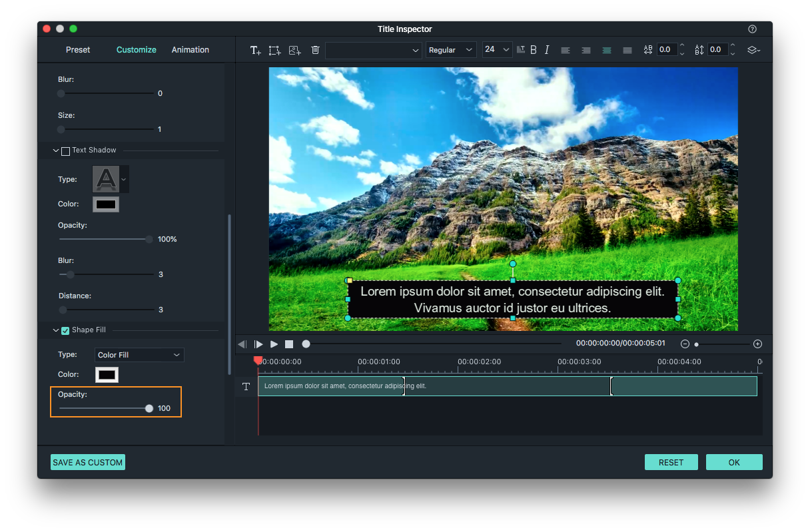Toggle bold text formatting
This screenshot has height=532, width=810.
534,50
